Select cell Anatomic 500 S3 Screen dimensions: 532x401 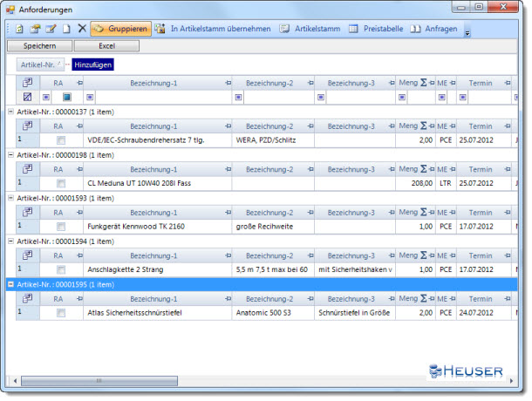click(x=273, y=313)
